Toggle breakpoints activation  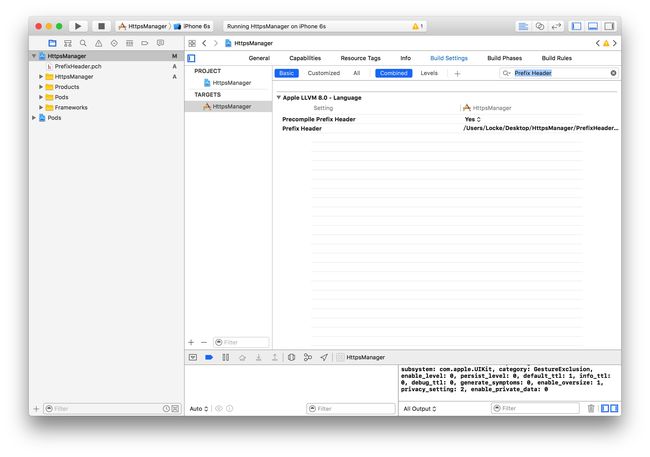coord(209,357)
